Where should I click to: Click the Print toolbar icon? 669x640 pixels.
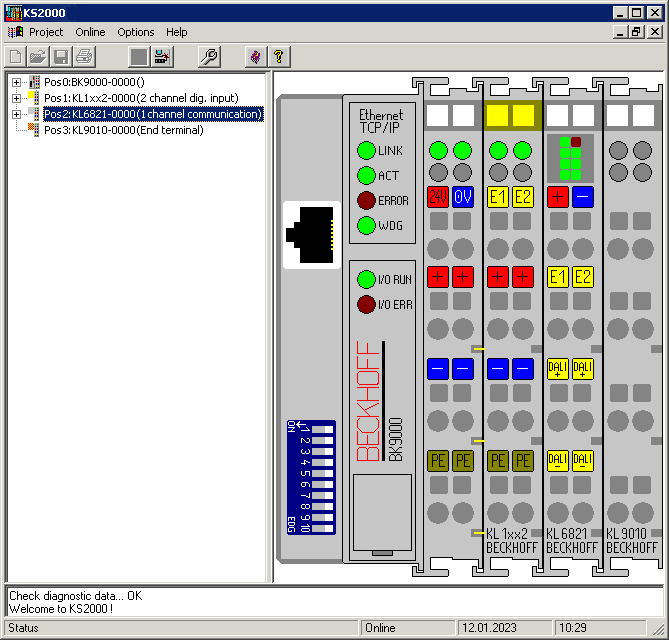(84, 57)
